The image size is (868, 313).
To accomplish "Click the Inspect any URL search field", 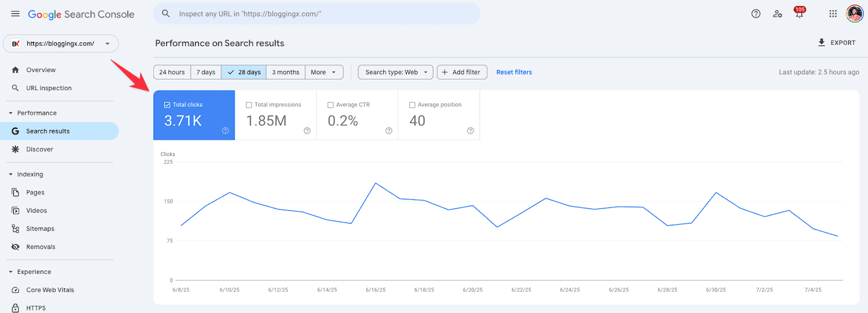I will [x=317, y=13].
